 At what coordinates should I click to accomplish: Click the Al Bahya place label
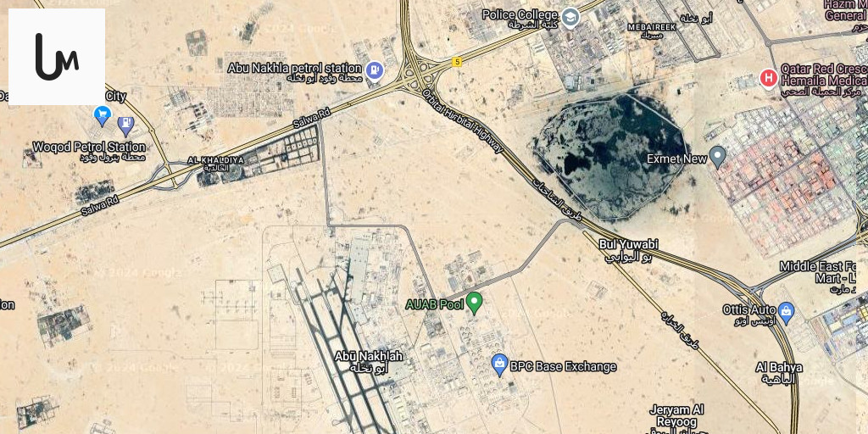(x=779, y=373)
